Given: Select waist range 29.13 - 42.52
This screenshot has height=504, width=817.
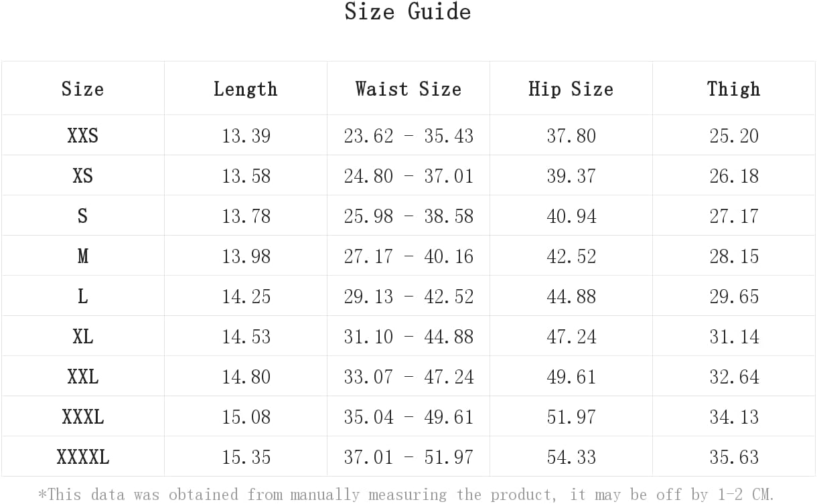Looking at the screenshot, I should [x=408, y=297].
